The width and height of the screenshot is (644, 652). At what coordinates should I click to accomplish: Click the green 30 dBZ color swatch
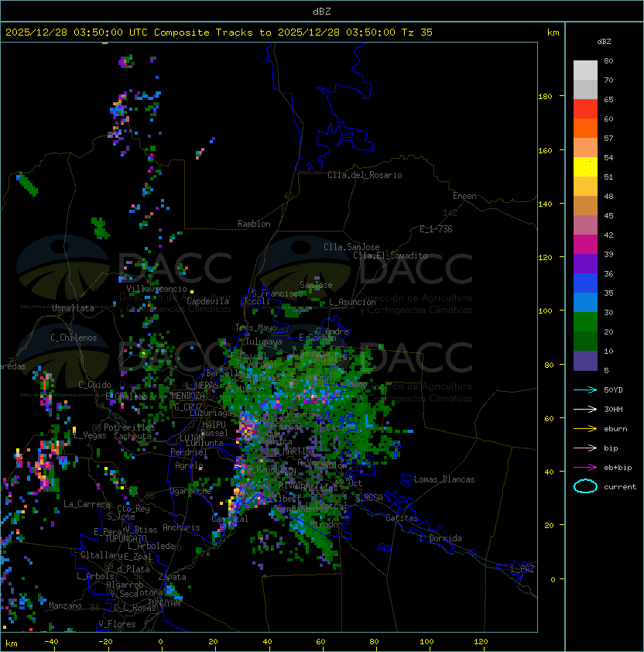point(585,322)
